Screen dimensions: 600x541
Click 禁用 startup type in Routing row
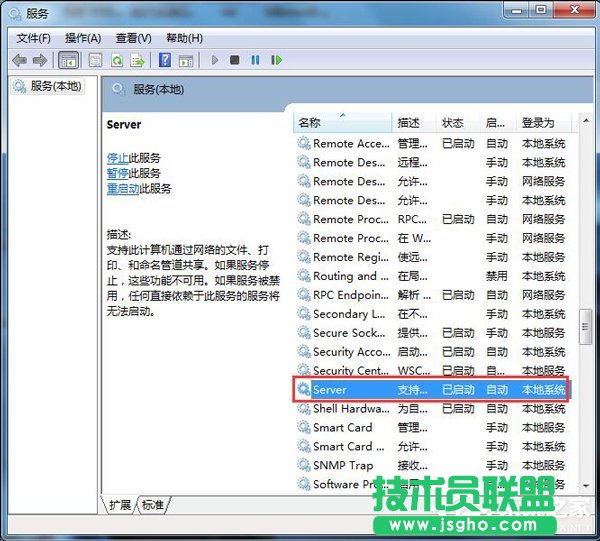pyautogui.click(x=497, y=276)
